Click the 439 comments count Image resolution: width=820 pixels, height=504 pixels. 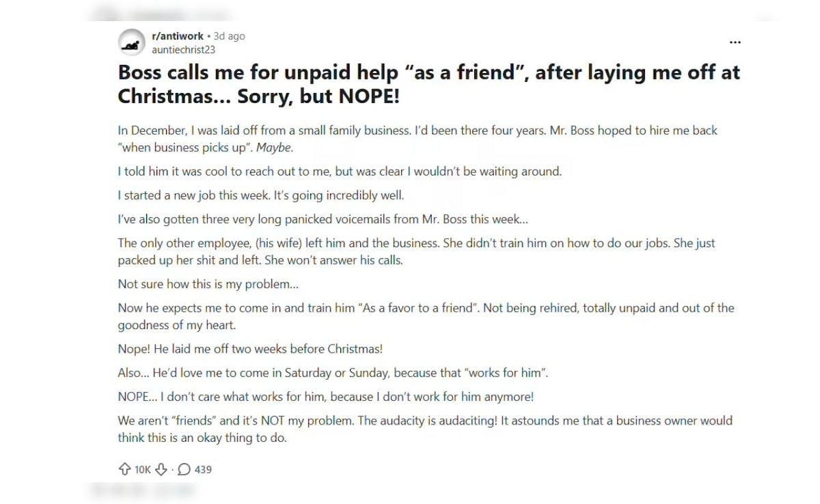tap(203, 469)
